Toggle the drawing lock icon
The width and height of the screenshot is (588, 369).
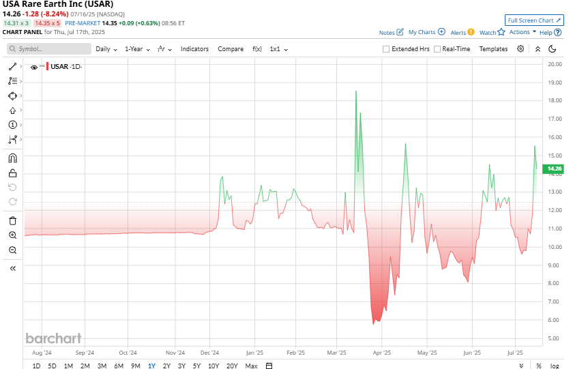12,173
